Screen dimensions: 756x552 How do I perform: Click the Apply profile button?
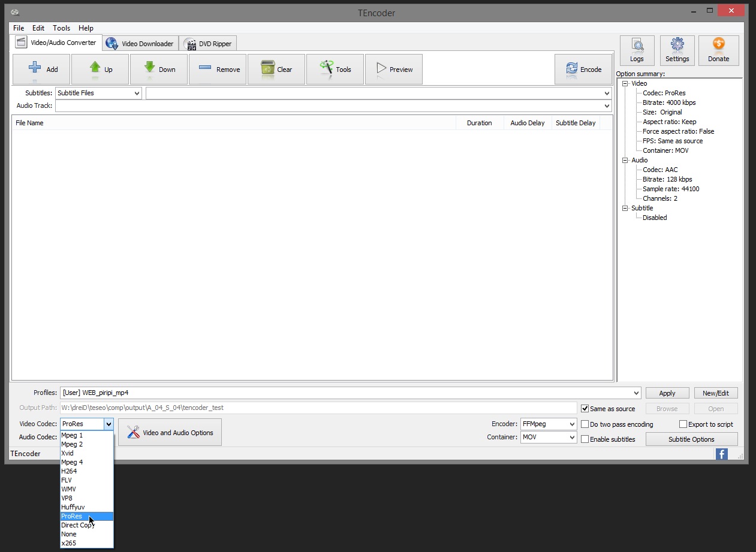[x=667, y=393]
